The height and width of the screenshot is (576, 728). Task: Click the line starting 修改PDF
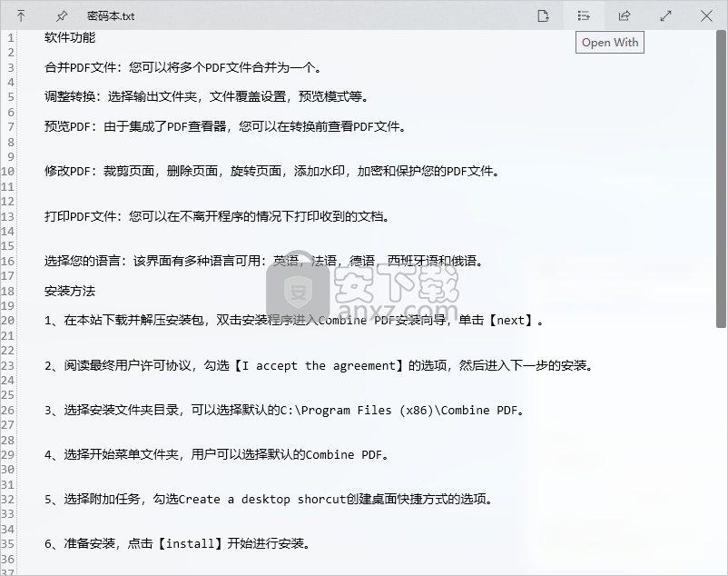tap(272, 171)
